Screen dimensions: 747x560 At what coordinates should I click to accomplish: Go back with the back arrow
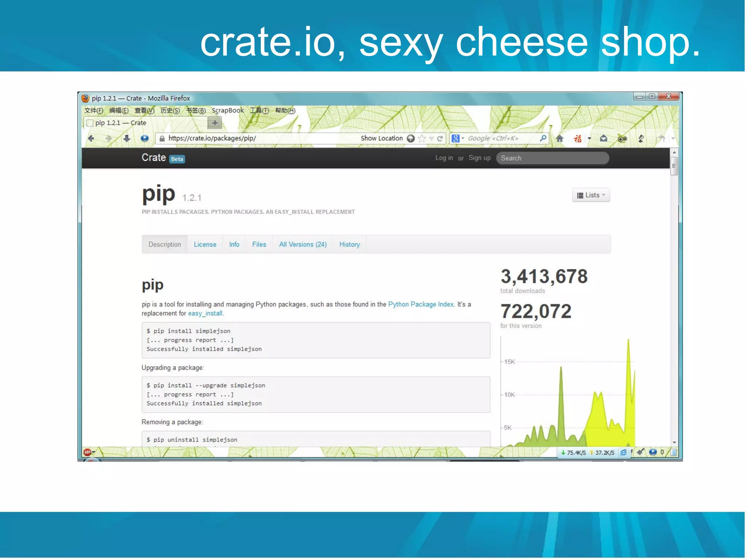point(91,138)
